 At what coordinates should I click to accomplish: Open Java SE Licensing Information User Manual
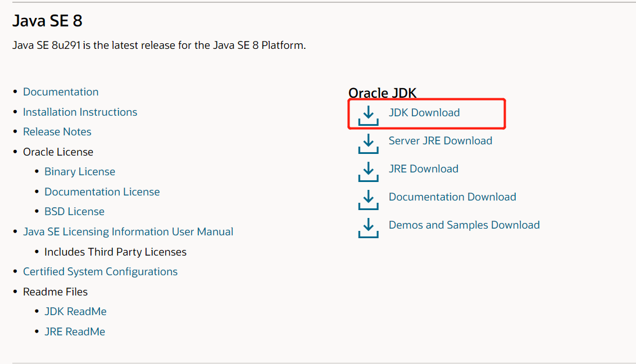[128, 231]
